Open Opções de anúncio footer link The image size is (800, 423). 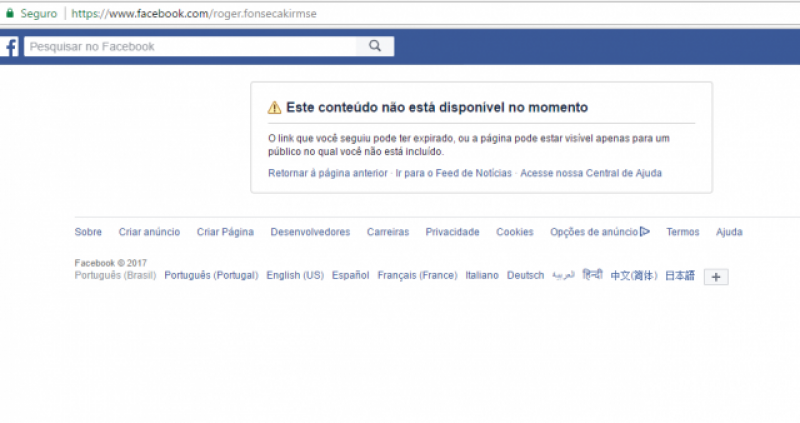tap(594, 232)
